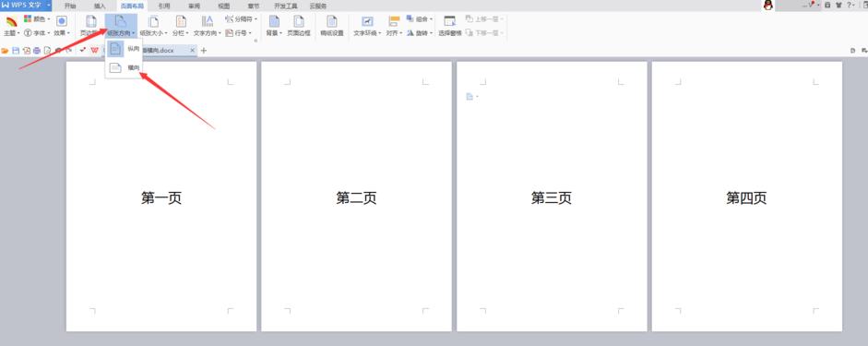Screen dimensions: 868x346
Task: Open the 背景 page background button
Action: coord(274,26)
